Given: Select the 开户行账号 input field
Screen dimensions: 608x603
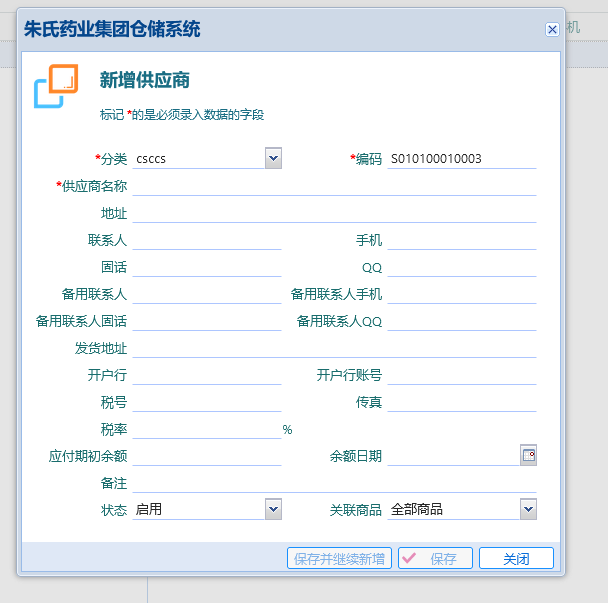Looking at the screenshot, I should tap(461, 375).
